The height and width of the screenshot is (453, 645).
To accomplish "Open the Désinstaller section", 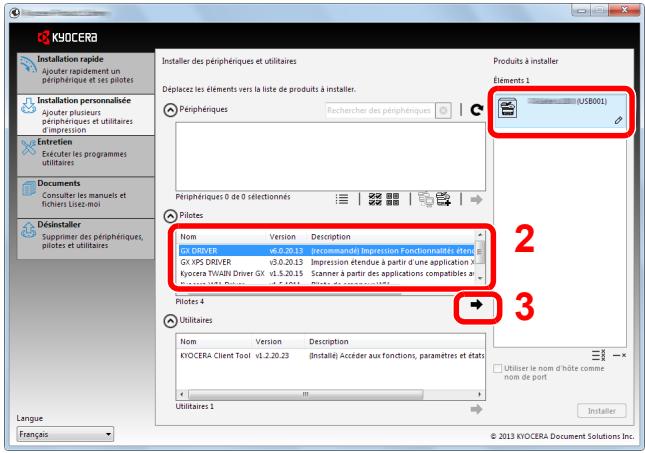I will pyautogui.click(x=86, y=239).
